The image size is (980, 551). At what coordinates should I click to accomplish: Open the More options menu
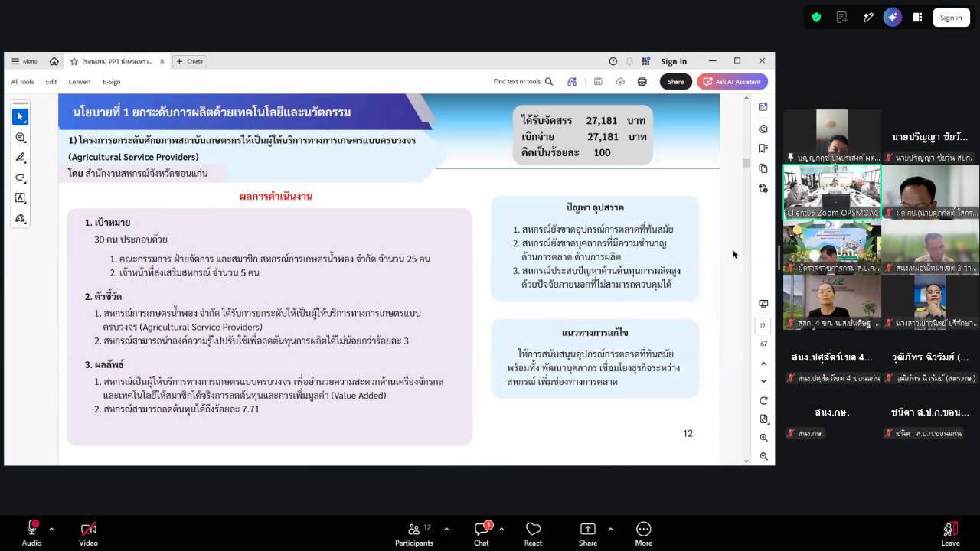pyautogui.click(x=643, y=533)
